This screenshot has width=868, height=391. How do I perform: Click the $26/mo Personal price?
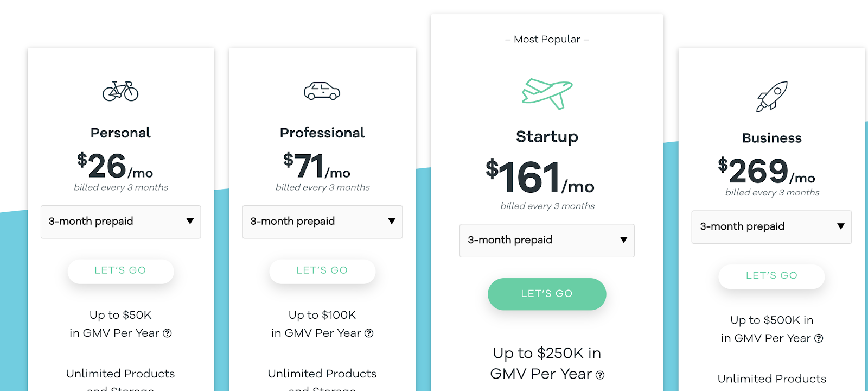pyautogui.click(x=114, y=166)
